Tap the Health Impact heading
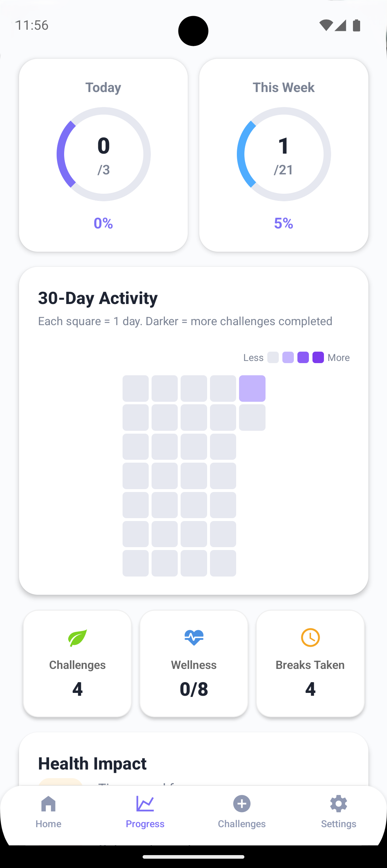 [92, 763]
